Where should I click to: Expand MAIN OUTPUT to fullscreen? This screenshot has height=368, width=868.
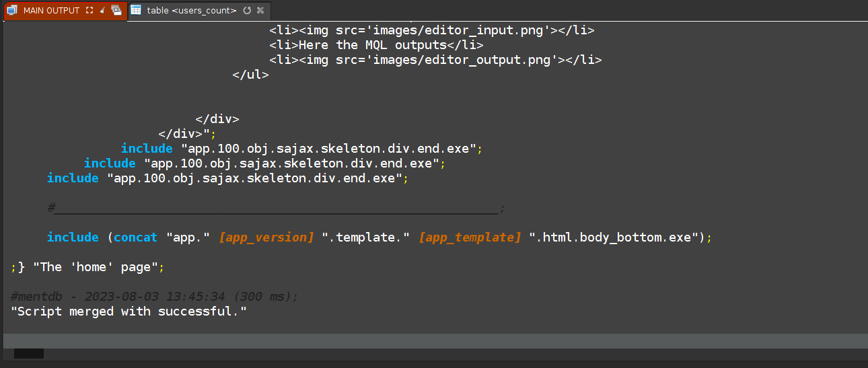click(89, 10)
